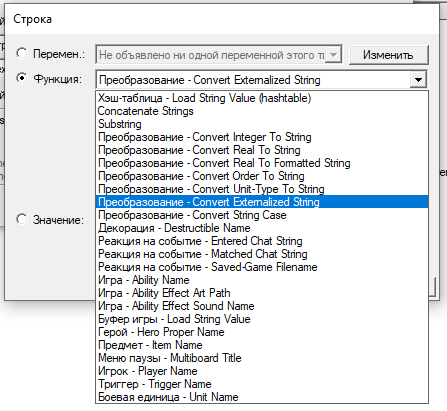Open the disabled variable dropdown arrow
This screenshot has width=447, height=411.
(333, 55)
